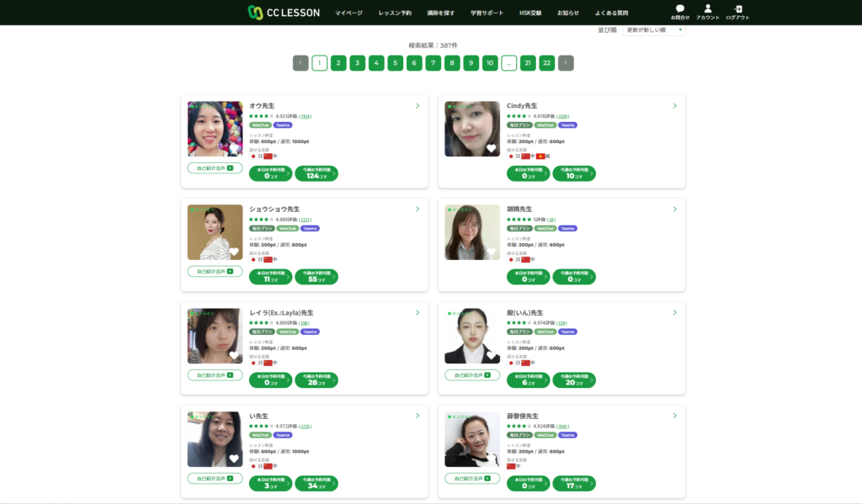Play オウ先生's 自己紹介音声 audio

click(x=215, y=168)
